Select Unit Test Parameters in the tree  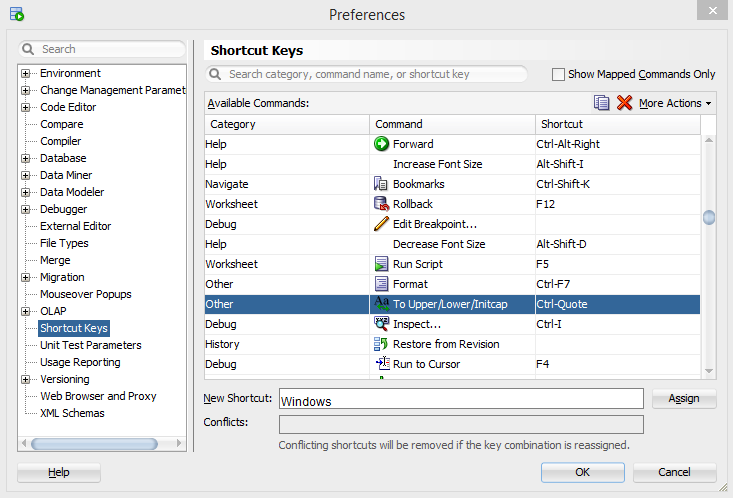[x=91, y=345]
